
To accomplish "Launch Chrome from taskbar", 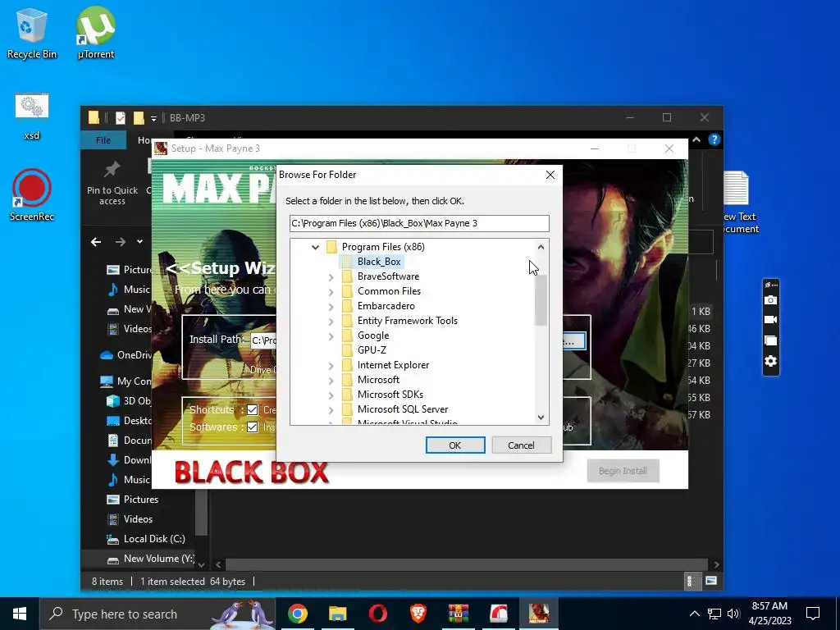I will (297, 614).
